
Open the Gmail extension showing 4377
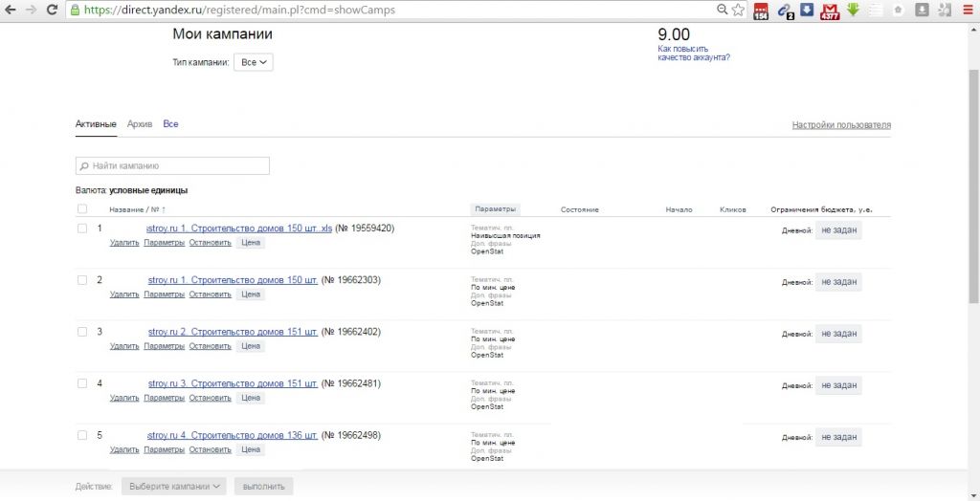pyautogui.click(x=831, y=11)
